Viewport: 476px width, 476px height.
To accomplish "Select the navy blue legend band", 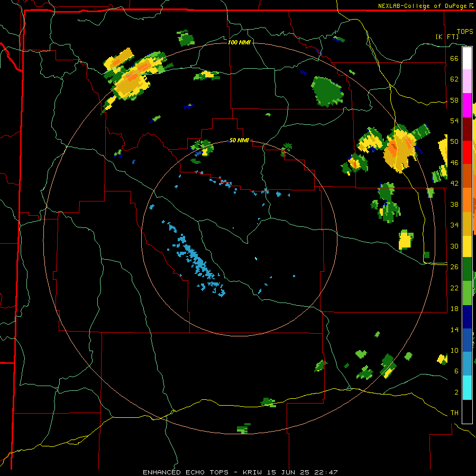I will pyautogui.click(x=467, y=317).
